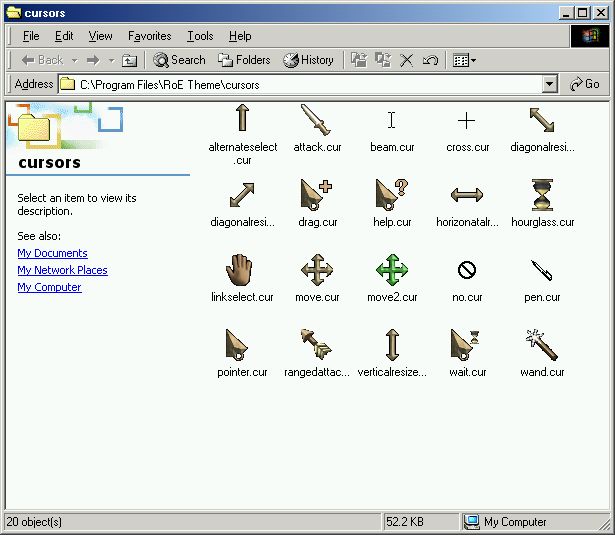
Task: Click the Forward arrow button
Action: click(x=93, y=60)
